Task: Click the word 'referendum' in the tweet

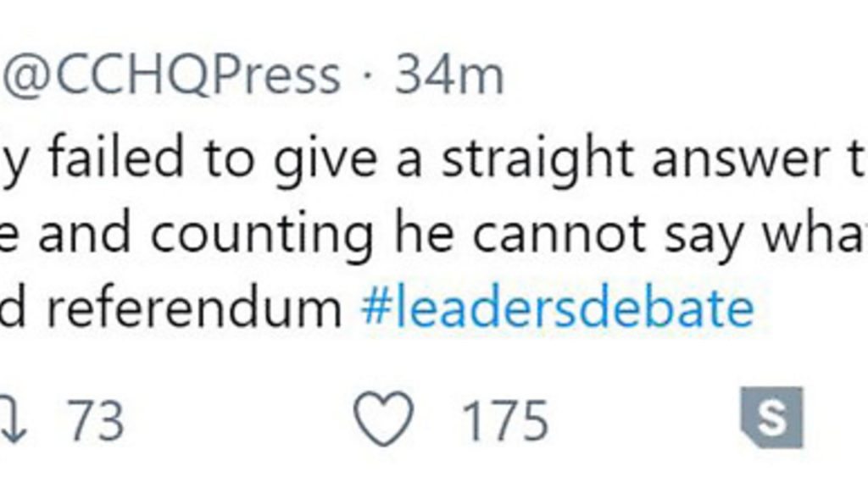Action: [195, 307]
